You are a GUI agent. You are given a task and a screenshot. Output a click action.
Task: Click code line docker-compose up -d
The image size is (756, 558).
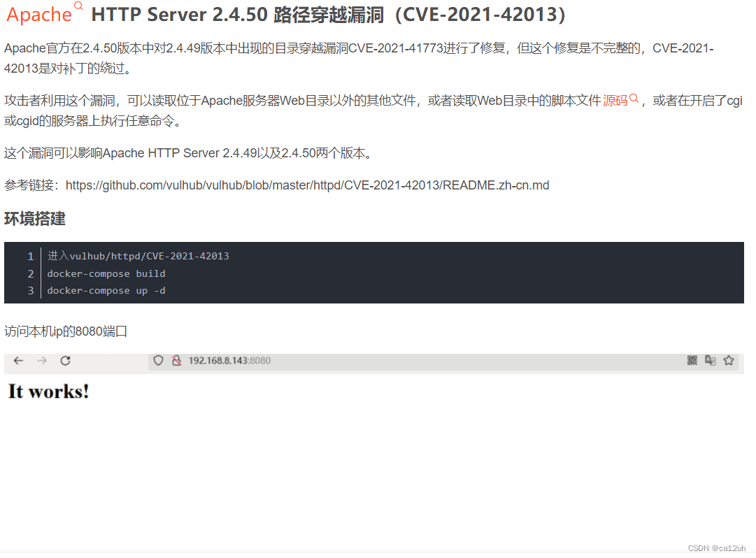(106, 291)
